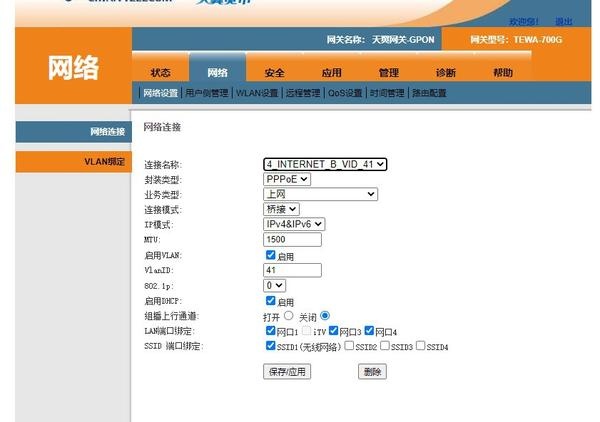Toggle the 网口3 LAN binding checkbox
This screenshot has width=600, height=422.
point(333,331)
